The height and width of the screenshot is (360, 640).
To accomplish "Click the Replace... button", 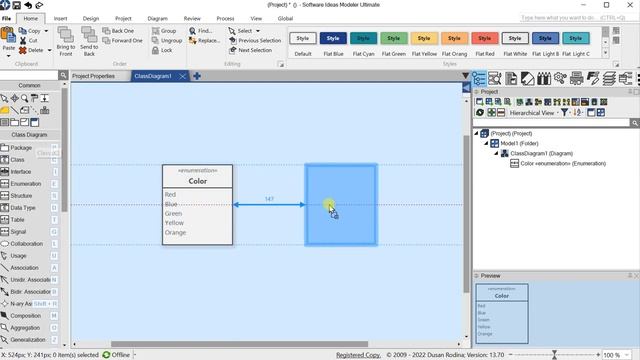I will pyautogui.click(x=204, y=40).
